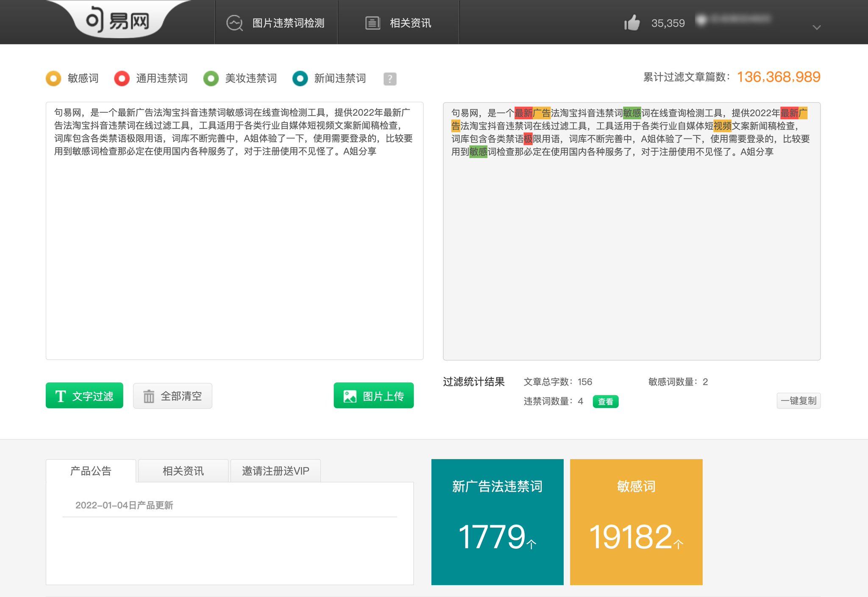Click 查看 to expand banned word details
This screenshot has width=868, height=597.
[x=606, y=401]
